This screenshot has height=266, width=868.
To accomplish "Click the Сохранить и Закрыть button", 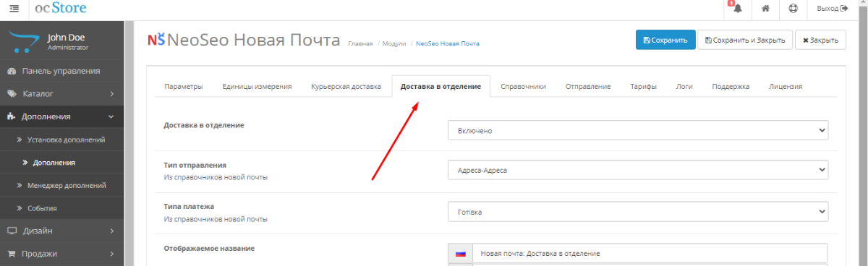I will tap(745, 40).
